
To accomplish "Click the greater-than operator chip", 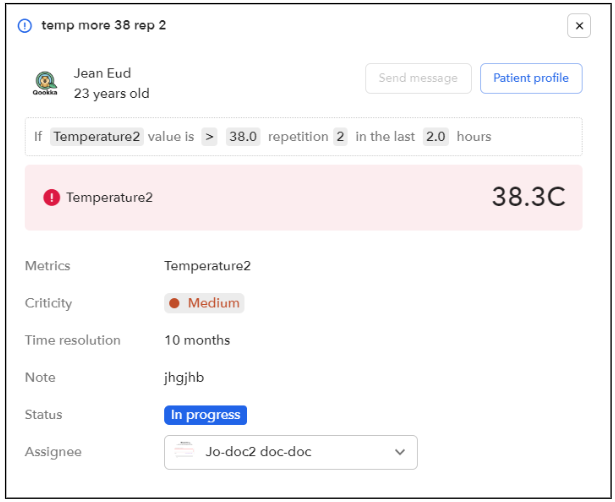I will (x=209, y=136).
